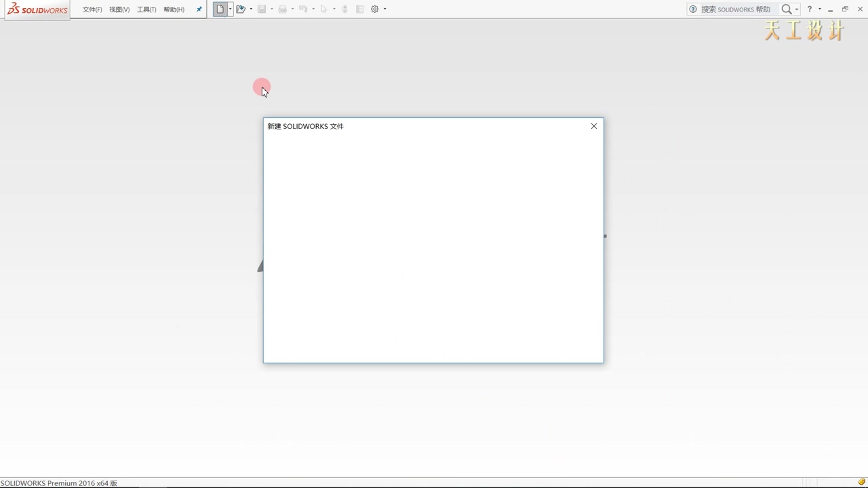Click the question mark Help icon
Image resolution: width=868 pixels, height=488 pixels.
810,9
